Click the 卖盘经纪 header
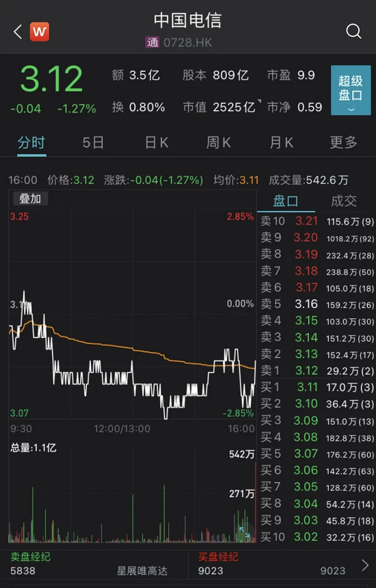376x588 pixels. tap(30, 557)
